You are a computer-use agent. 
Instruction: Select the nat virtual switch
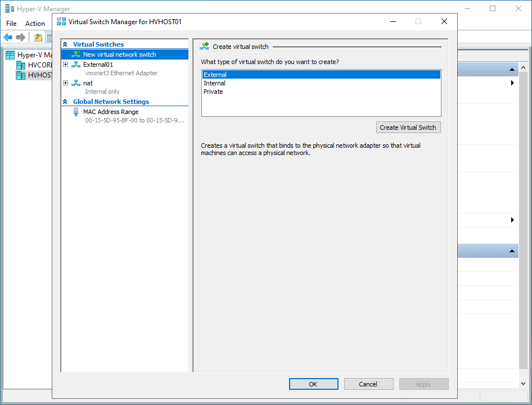(88, 83)
